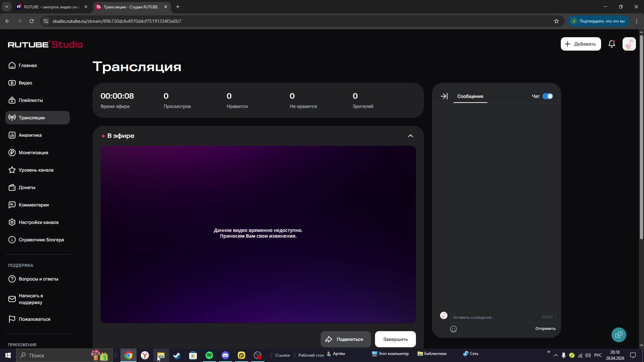This screenshot has height=362, width=644.
Task: Reload the page
Action: (32, 21)
